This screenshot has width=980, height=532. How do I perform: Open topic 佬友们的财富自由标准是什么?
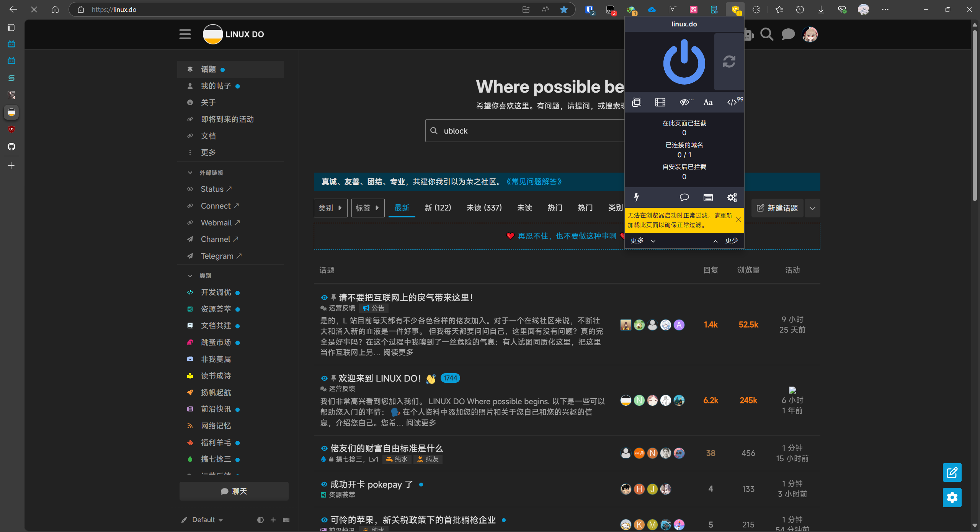click(387, 448)
